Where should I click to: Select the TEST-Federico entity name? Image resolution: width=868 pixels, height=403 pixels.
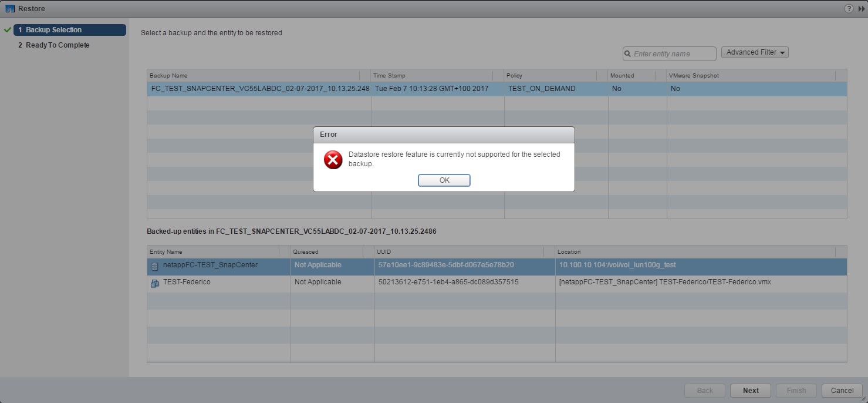pyautogui.click(x=187, y=282)
